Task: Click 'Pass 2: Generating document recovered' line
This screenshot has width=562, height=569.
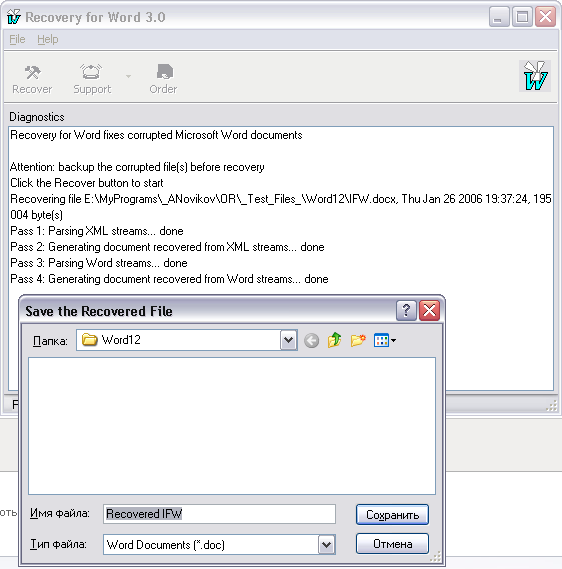Action: tap(167, 247)
